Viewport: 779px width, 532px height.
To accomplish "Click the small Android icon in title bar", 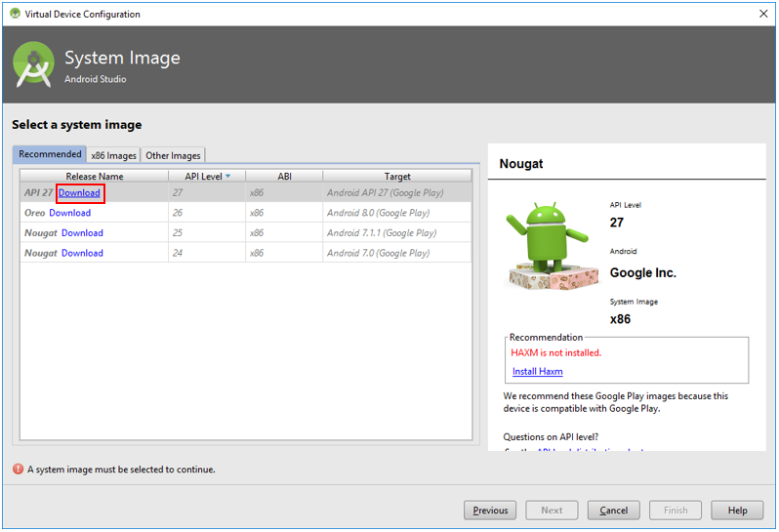I will point(15,14).
